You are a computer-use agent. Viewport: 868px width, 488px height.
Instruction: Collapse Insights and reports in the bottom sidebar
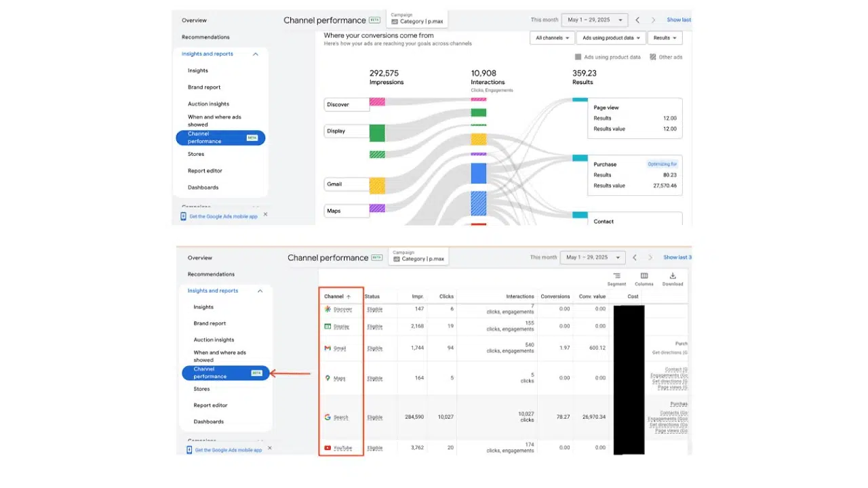[x=260, y=291]
